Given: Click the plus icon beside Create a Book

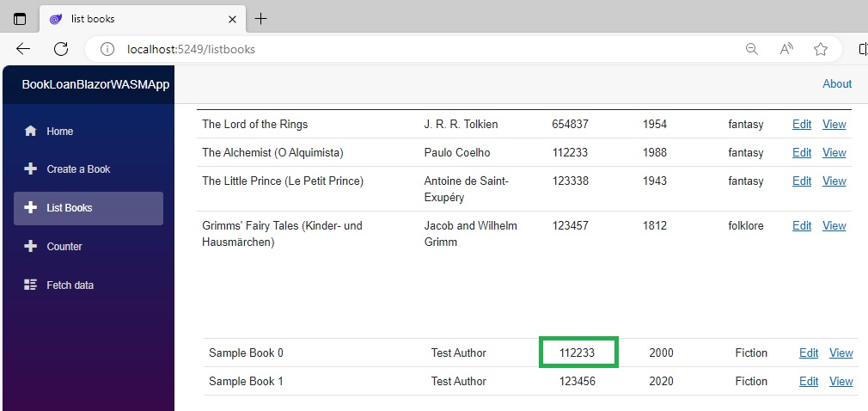Looking at the screenshot, I should tap(30, 169).
